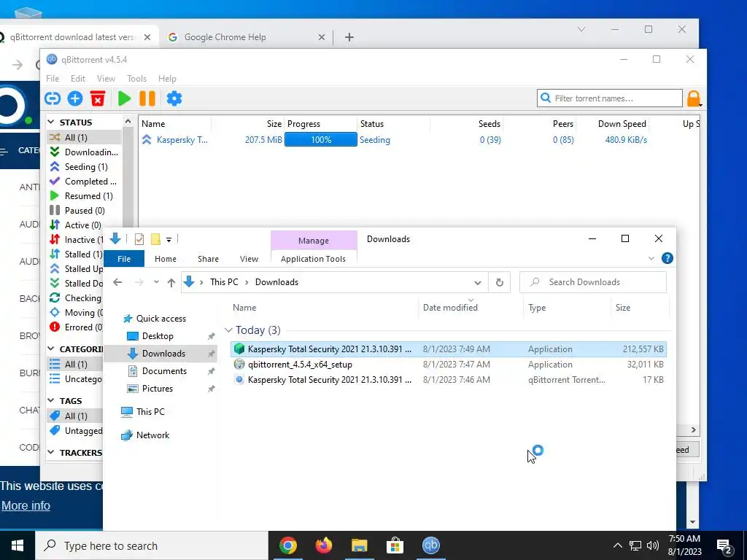747x560 pixels.
Task: Open Explorer Share ribbon tab
Action: [x=208, y=259]
